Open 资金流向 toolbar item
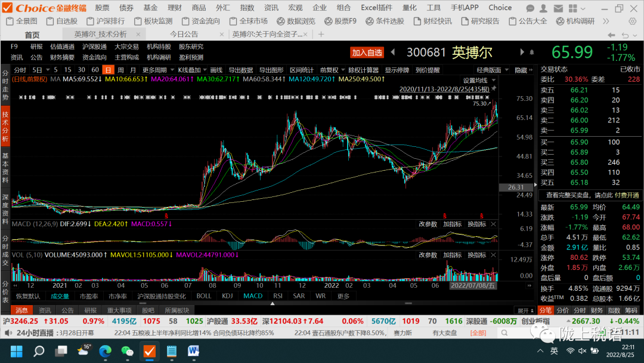 coord(200,21)
